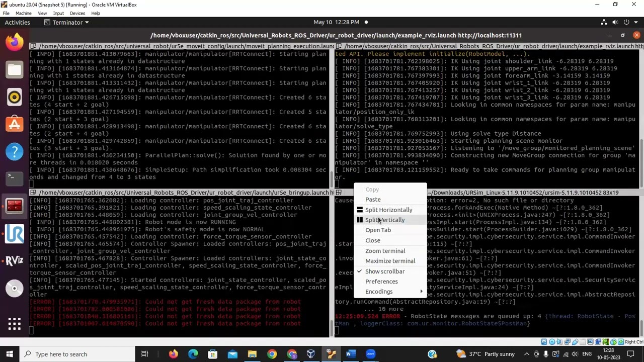Open the Ubuntu power icon in top bar

point(626,22)
